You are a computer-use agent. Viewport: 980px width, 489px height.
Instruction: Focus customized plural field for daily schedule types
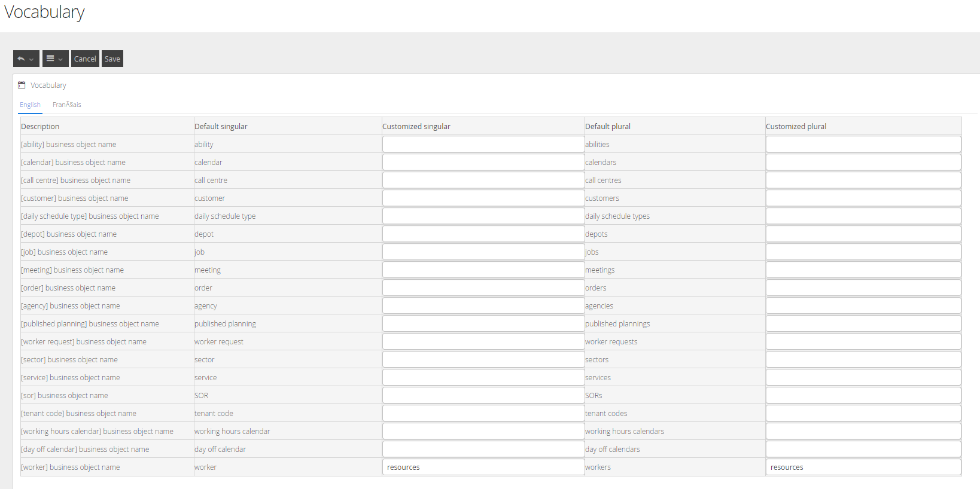coord(863,216)
